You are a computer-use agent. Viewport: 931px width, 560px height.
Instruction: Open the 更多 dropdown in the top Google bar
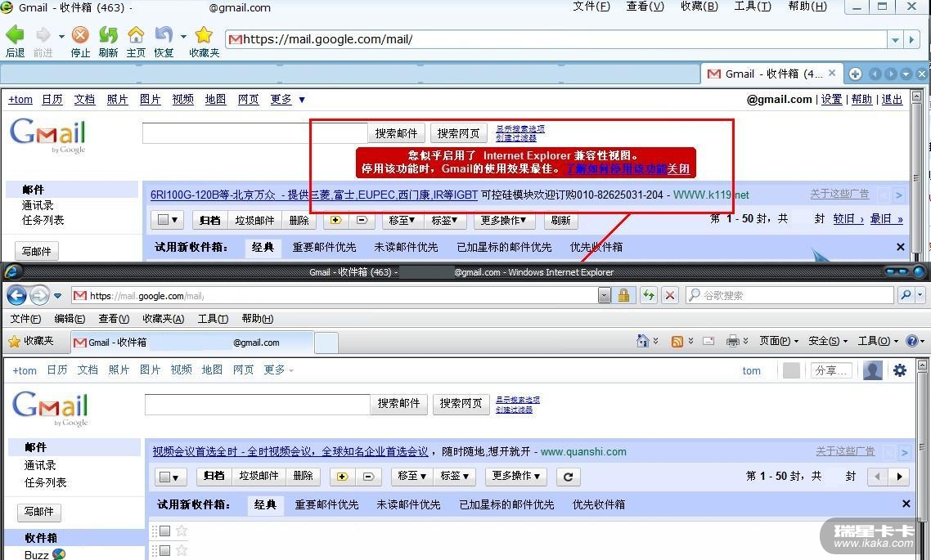pos(287,99)
